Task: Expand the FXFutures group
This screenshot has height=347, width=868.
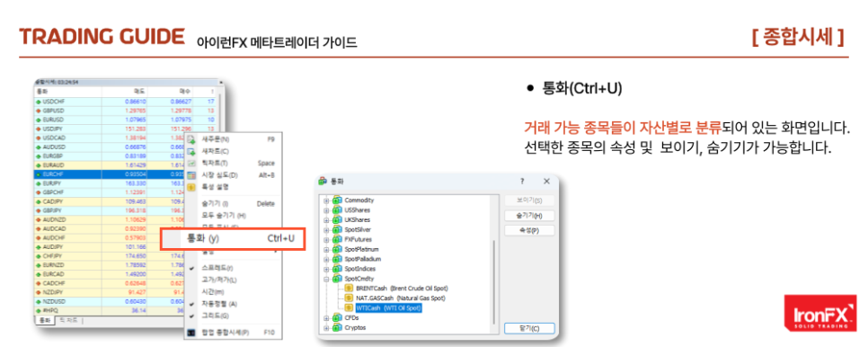Action: click(326, 239)
